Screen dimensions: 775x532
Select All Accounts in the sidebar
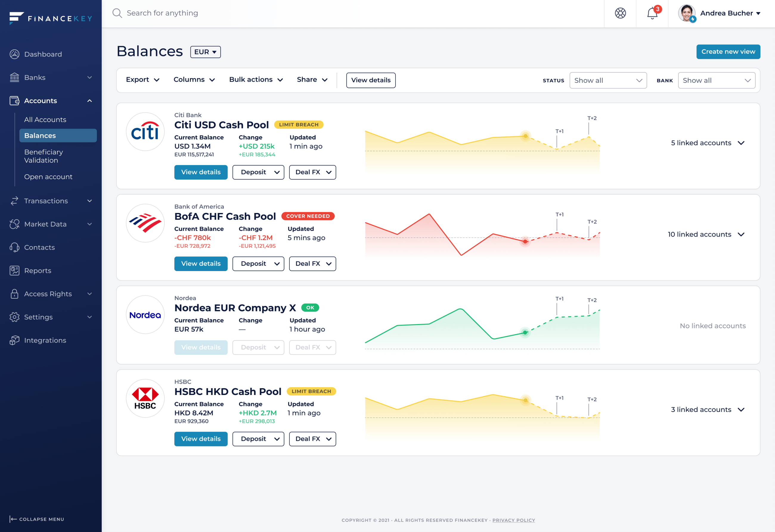click(x=45, y=120)
